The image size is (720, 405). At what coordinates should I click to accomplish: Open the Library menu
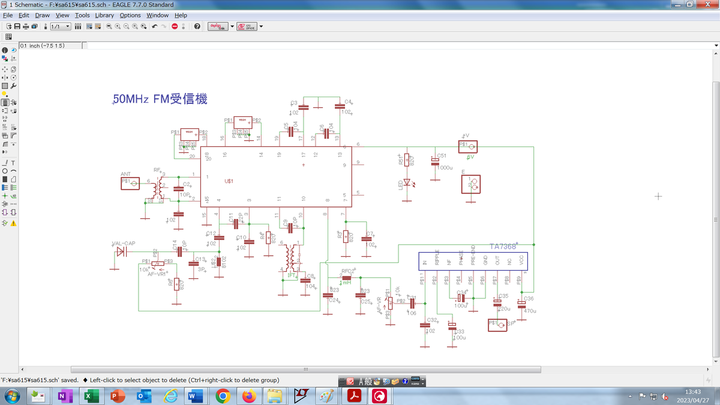pos(104,16)
